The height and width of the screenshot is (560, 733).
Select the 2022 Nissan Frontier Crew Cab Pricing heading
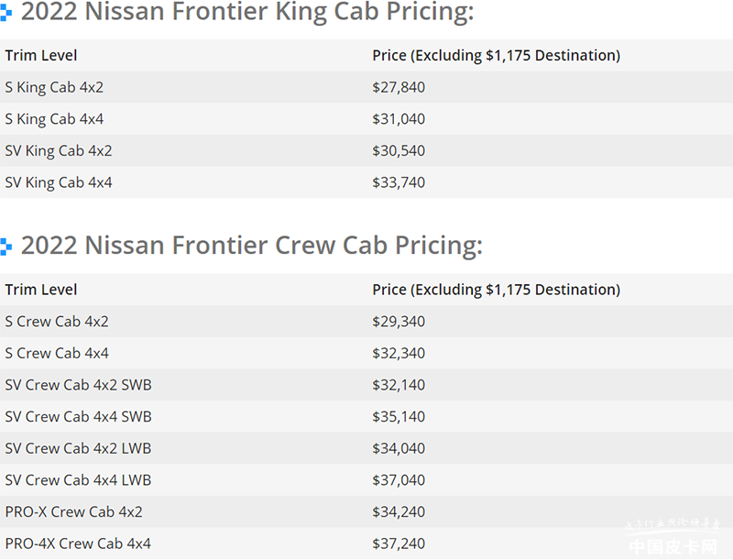pos(251,246)
